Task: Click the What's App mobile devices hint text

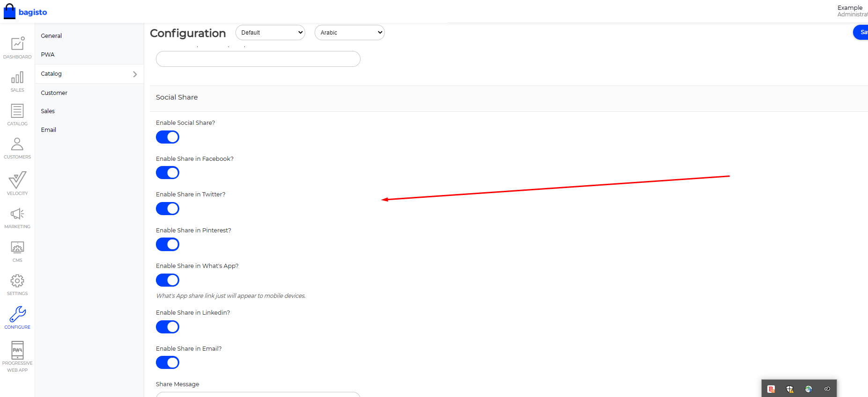Action: (x=231, y=296)
